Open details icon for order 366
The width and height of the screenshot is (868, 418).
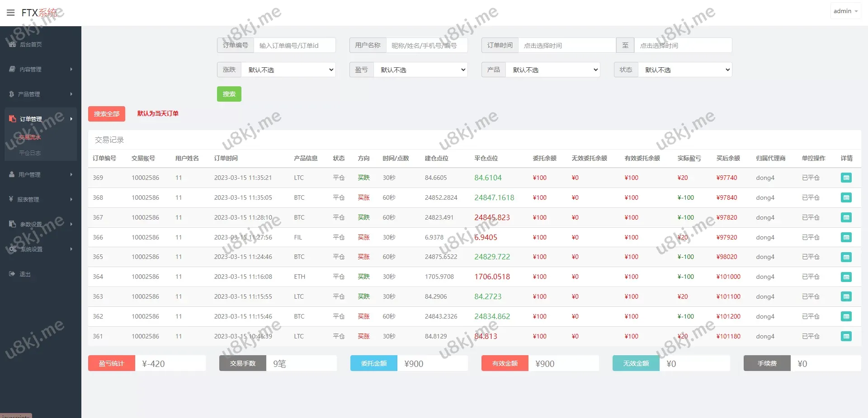(x=846, y=237)
